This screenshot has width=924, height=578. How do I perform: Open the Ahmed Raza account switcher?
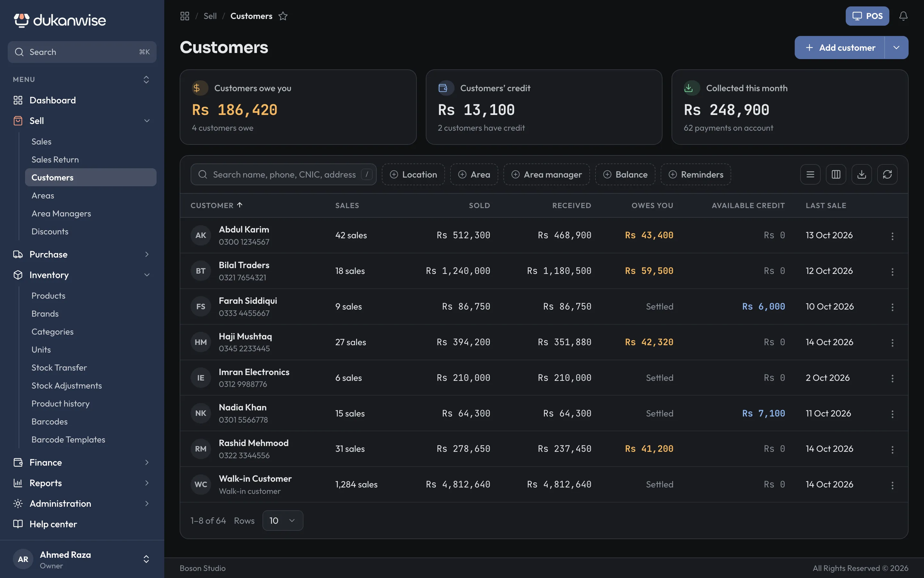(82, 559)
